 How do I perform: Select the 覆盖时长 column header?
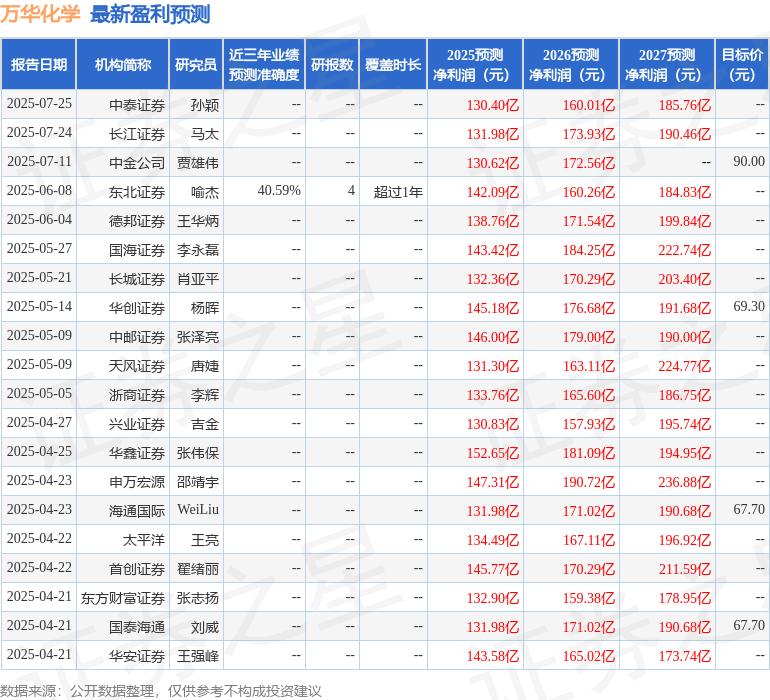tap(393, 65)
